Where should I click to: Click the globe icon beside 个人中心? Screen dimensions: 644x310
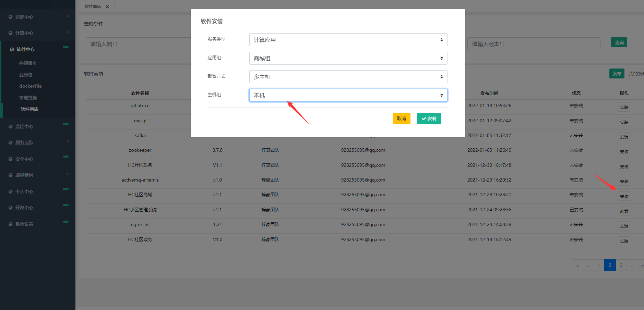(x=10, y=191)
